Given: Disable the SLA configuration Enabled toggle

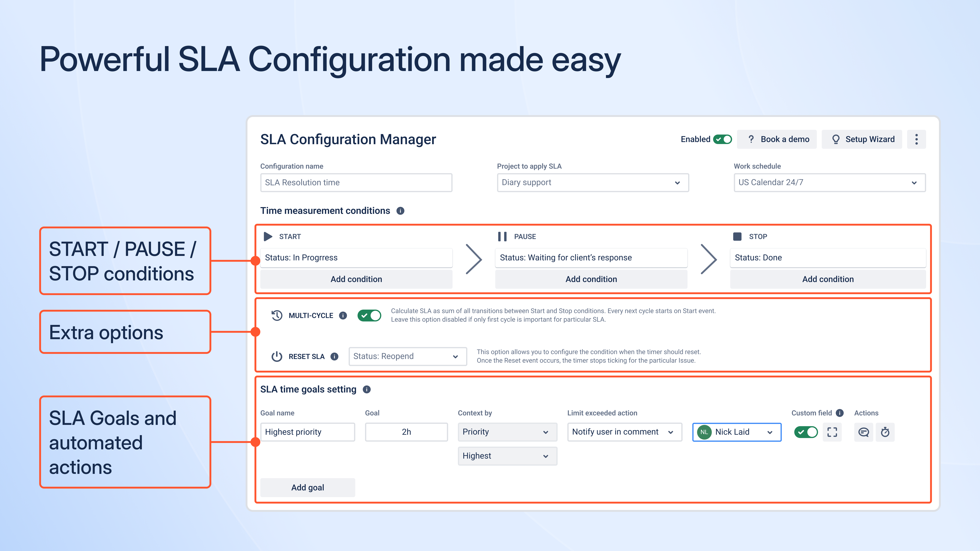Looking at the screenshot, I should point(722,139).
